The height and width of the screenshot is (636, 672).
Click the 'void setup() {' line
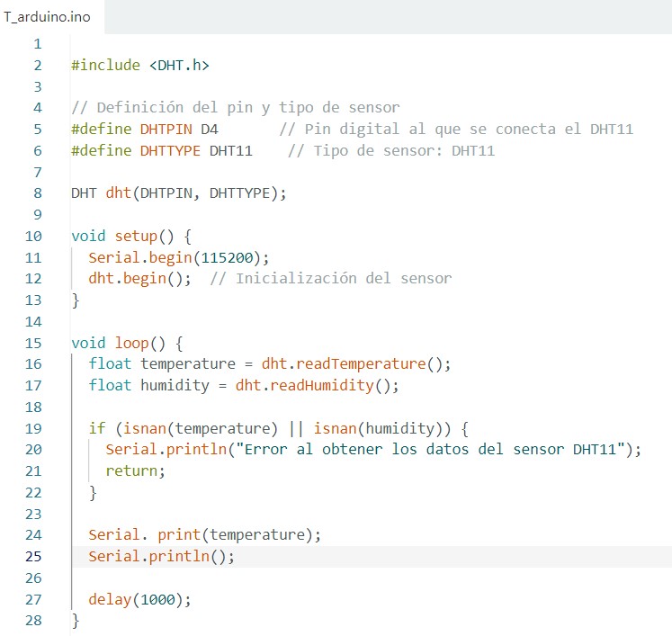[x=131, y=237]
